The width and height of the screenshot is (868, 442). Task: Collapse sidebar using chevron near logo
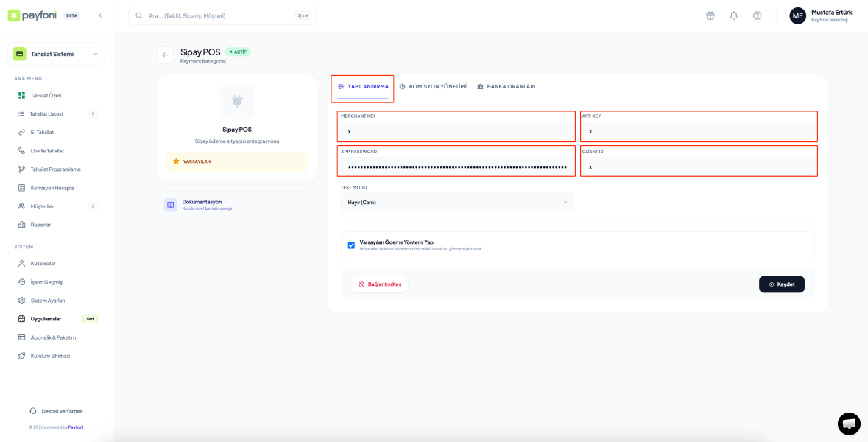[x=100, y=15]
